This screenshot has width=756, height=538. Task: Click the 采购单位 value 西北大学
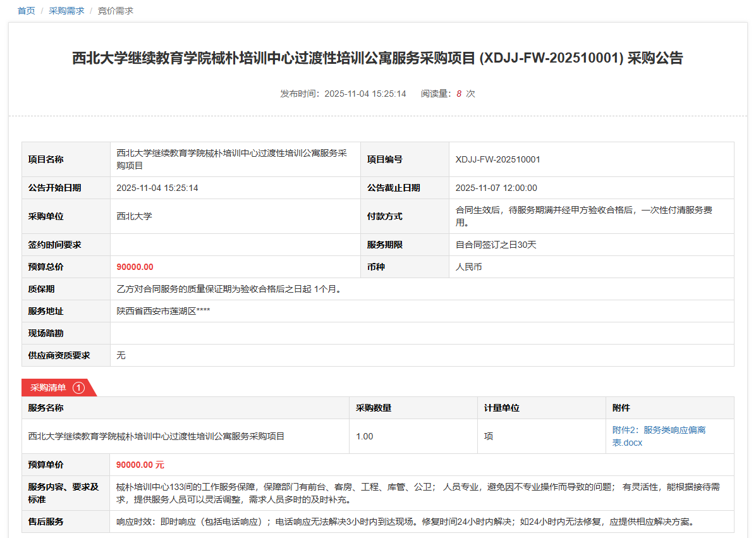pyautogui.click(x=134, y=216)
